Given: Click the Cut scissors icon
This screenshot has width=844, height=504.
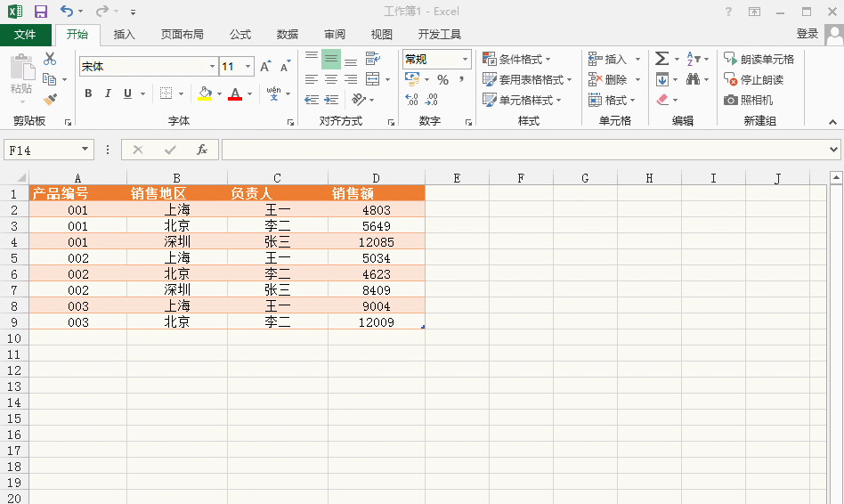Looking at the screenshot, I should pyautogui.click(x=50, y=58).
